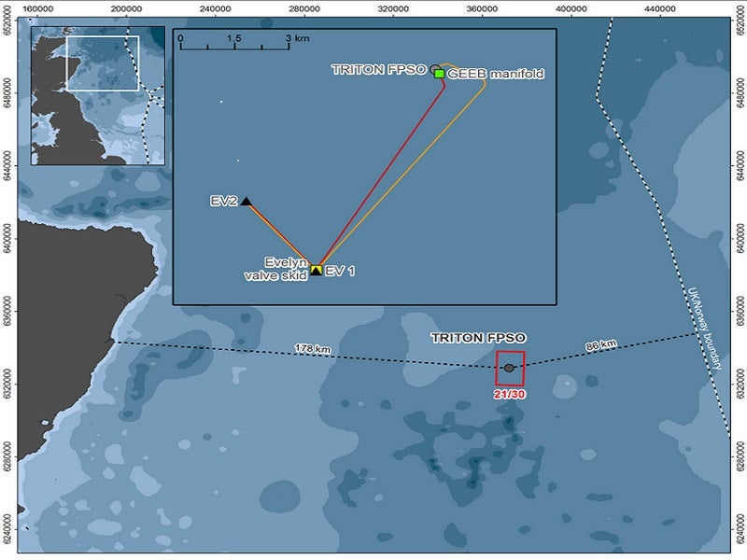Select the TRITON FPSO circle in the inset map
Image resolution: width=747 pixels, height=560 pixels.
coord(435,68)
